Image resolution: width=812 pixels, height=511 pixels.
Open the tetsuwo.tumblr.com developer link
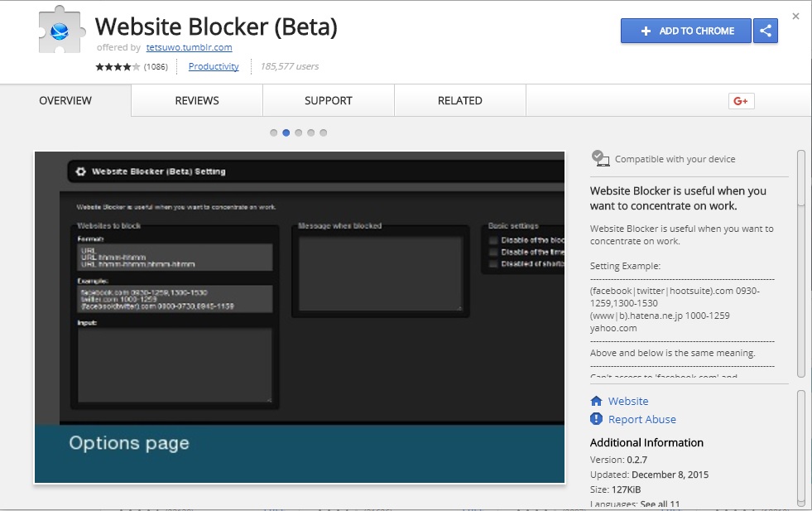coord(189,47)
